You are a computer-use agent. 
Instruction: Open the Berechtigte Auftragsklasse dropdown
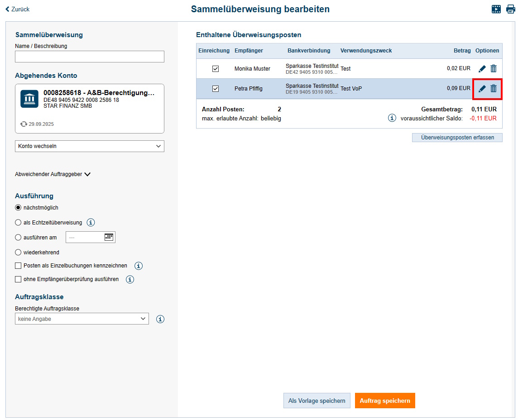[82, 319]
